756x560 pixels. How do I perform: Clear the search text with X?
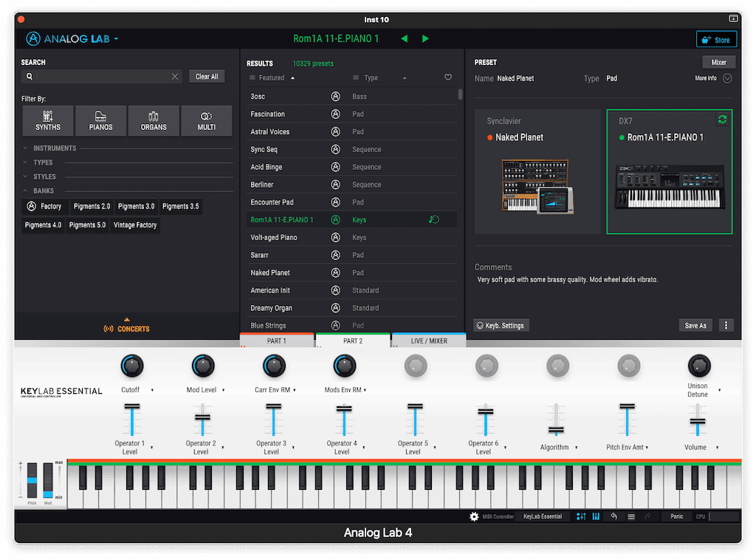[x=175, y=76]
